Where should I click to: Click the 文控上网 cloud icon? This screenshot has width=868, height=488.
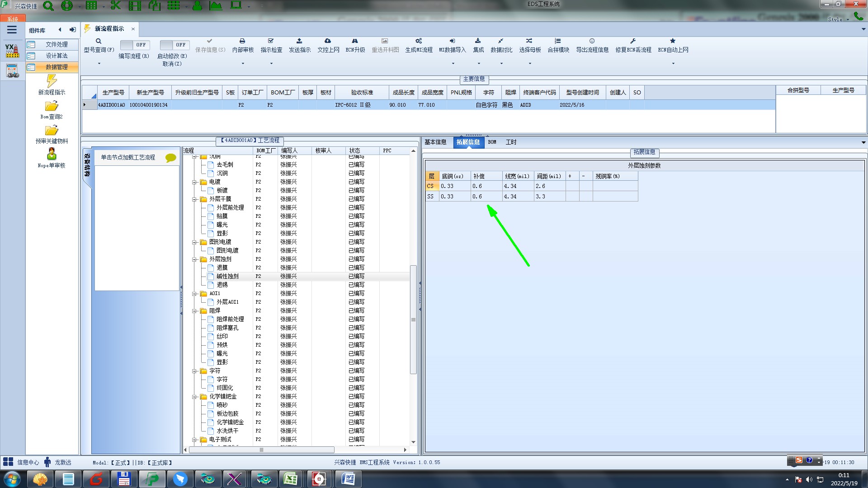coord(328,41)
